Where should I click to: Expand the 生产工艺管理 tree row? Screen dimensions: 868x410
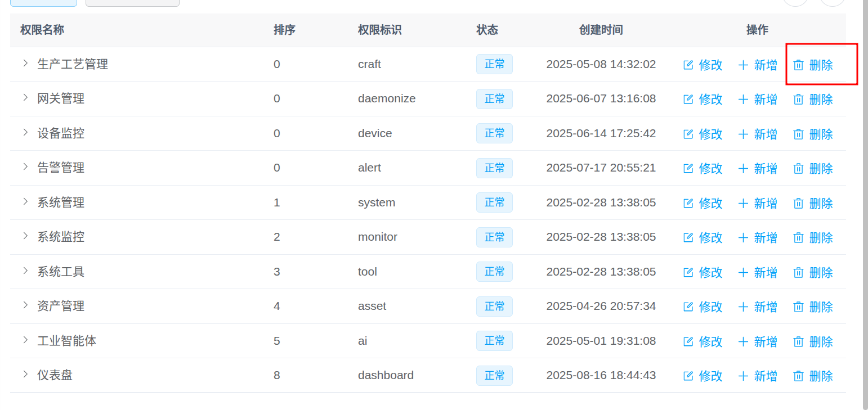coord(25,64)
